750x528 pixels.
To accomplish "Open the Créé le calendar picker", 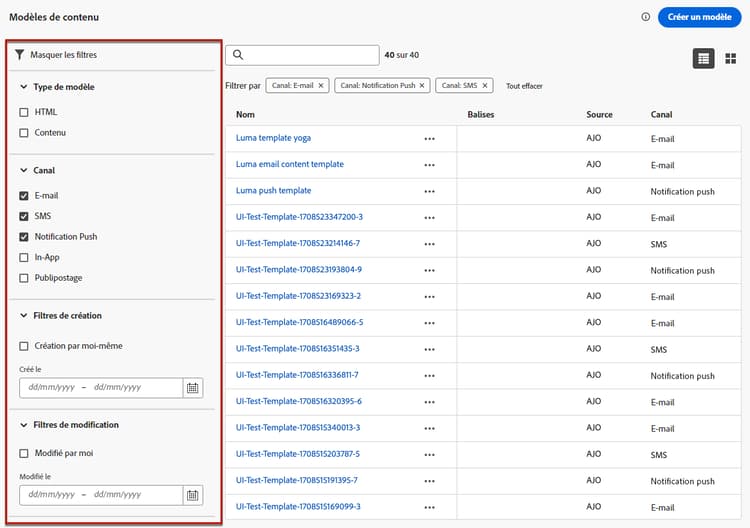I will point(193,388).
